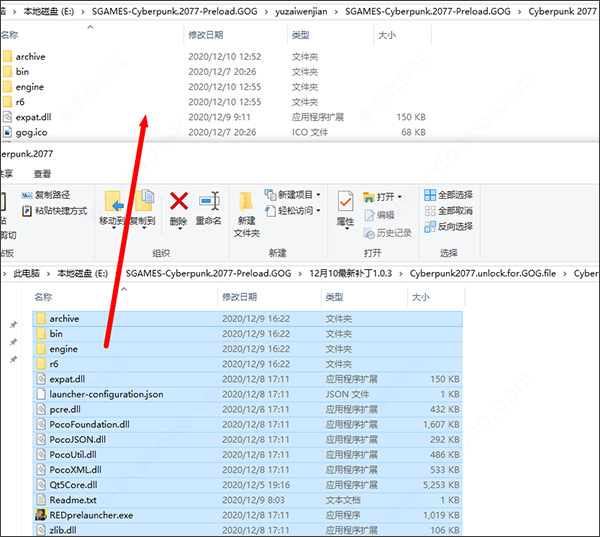Viewport: 600px width, 537px height.
Task: Click Copy path (复制路径)
Action: [46, 195]
